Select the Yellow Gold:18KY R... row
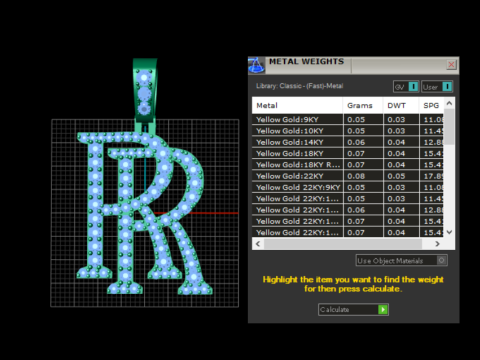Viewport: 480px width, 360px height. 348,165
